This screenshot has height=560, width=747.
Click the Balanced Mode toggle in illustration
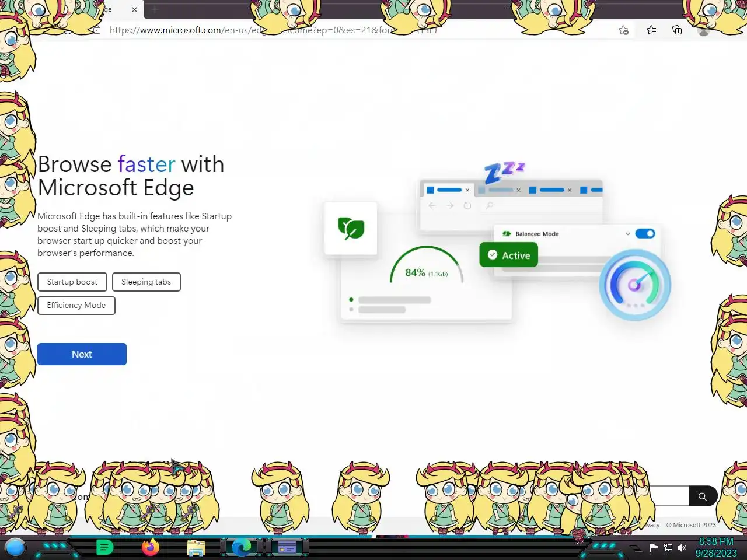pos(645,233)
